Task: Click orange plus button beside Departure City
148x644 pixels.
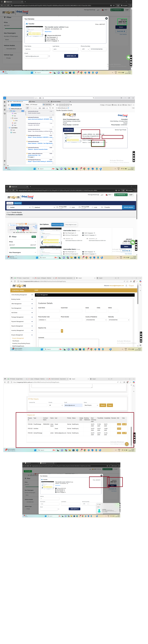Action: 62,331
